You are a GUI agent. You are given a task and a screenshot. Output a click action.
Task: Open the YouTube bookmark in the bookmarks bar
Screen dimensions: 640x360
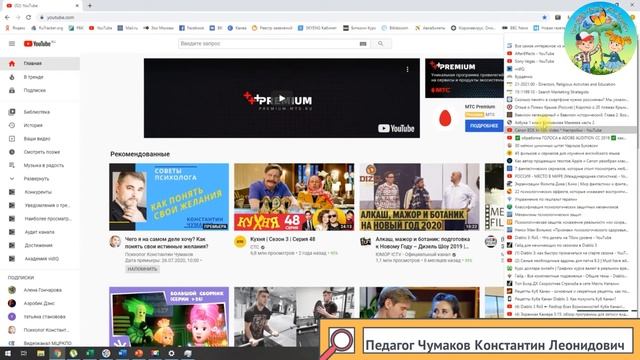click(100, 28)
